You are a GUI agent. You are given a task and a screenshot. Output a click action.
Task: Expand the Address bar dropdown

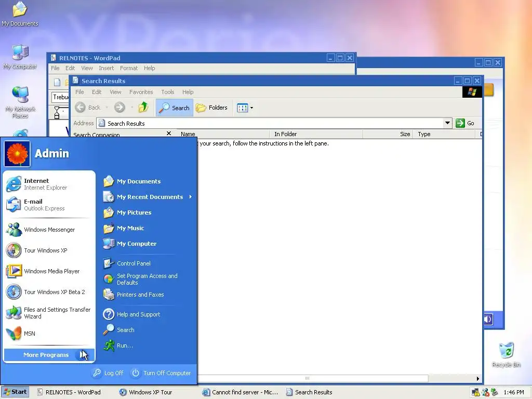point(447,123)
